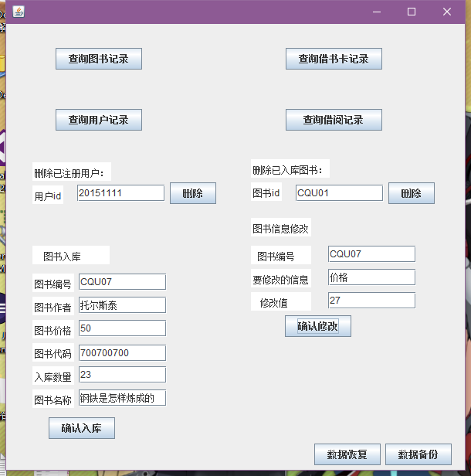This screenshot has width=471, height=476.
Task: Click the 图书信息修改 heading label
Action: (281, 227)
